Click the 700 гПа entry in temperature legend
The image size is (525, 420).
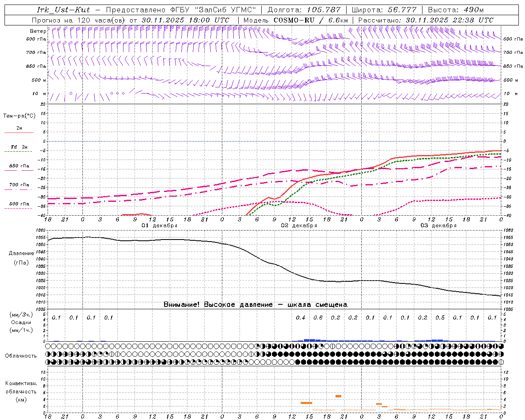pos(19,185)
